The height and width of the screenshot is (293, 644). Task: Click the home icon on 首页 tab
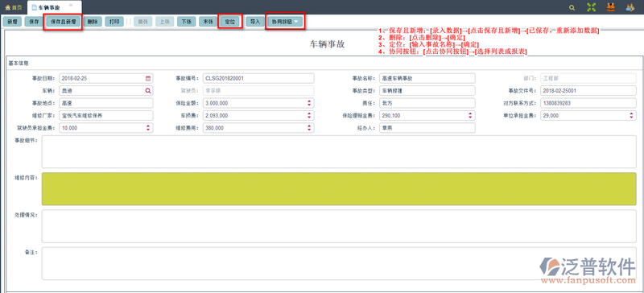pos(7,8)
